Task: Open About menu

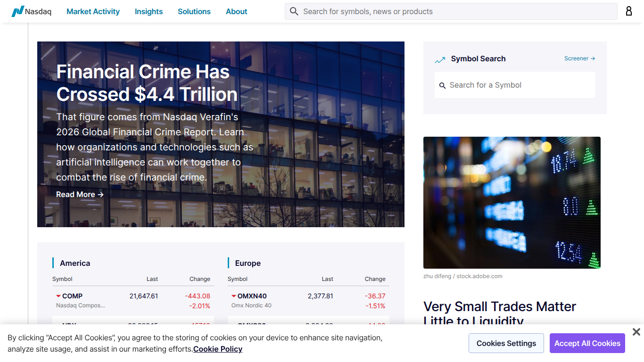Action: coord(236,11)
